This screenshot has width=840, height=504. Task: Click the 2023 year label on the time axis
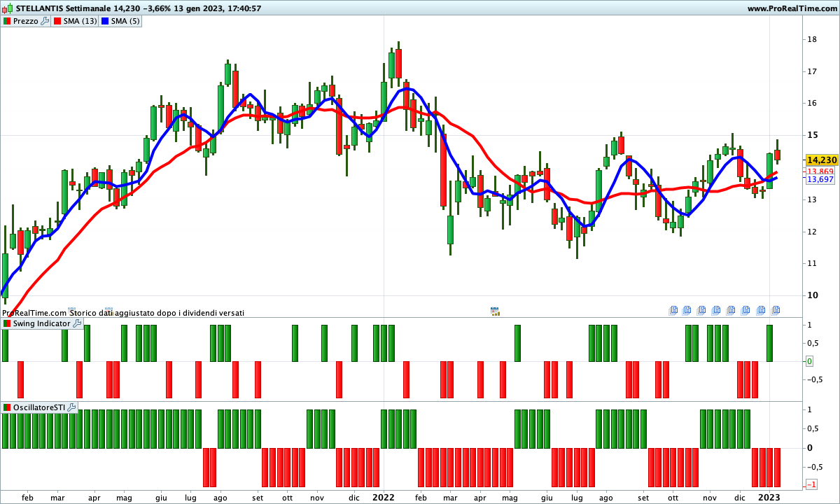[770, 497]
